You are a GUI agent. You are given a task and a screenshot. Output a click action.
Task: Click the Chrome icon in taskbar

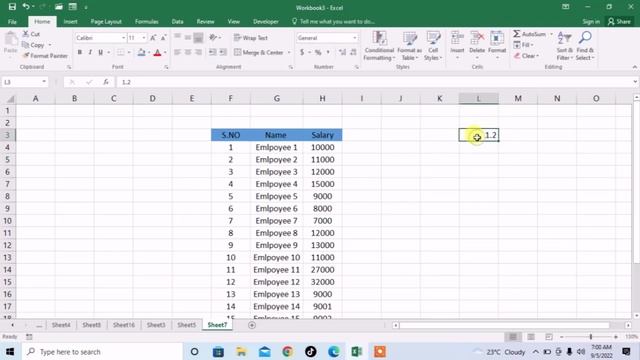[287, 351]
